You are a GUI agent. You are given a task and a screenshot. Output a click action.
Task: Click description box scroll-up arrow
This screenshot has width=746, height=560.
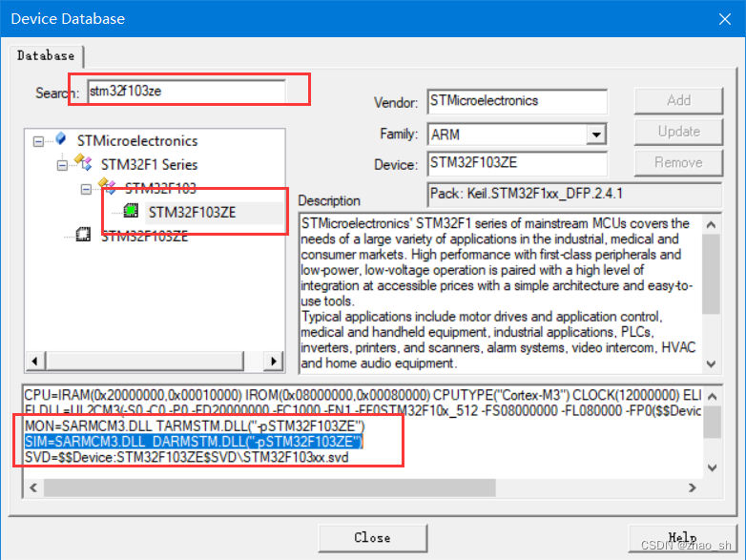712,224
